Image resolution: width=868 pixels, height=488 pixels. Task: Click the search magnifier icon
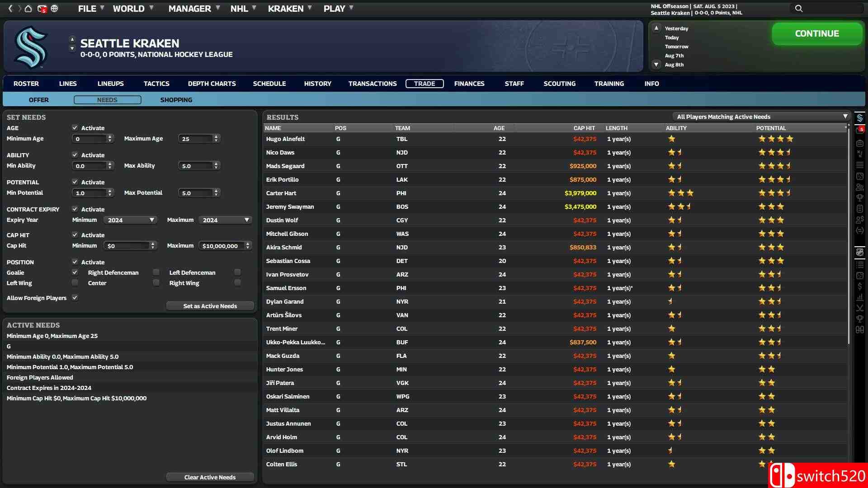pos(799,9)
